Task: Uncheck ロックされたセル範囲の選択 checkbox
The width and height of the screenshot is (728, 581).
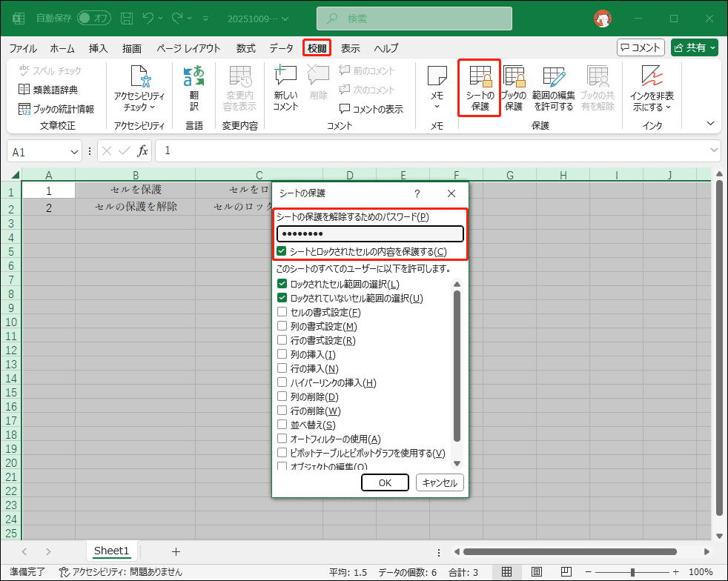Action: tap(282, 284)
